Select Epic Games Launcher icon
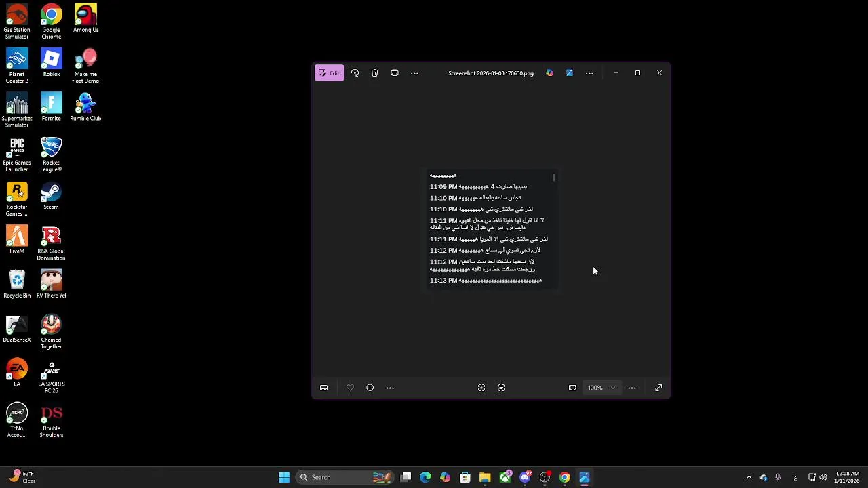 17,155
